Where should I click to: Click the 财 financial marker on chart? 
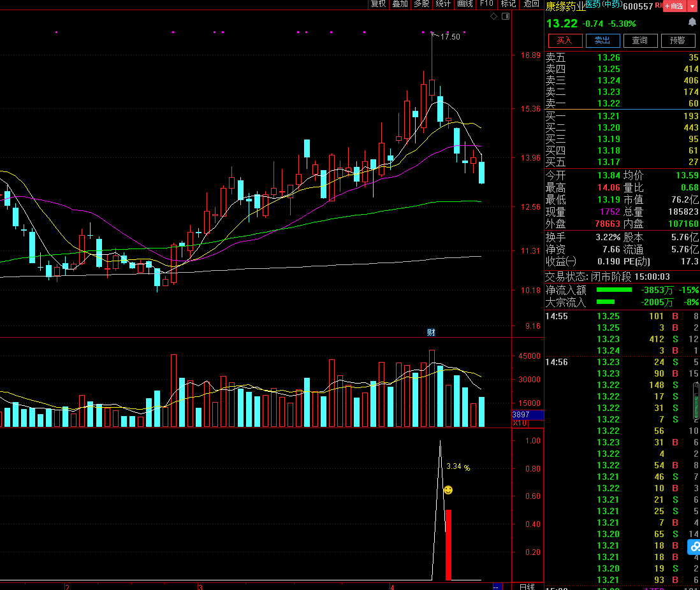[x=431, y=332]
